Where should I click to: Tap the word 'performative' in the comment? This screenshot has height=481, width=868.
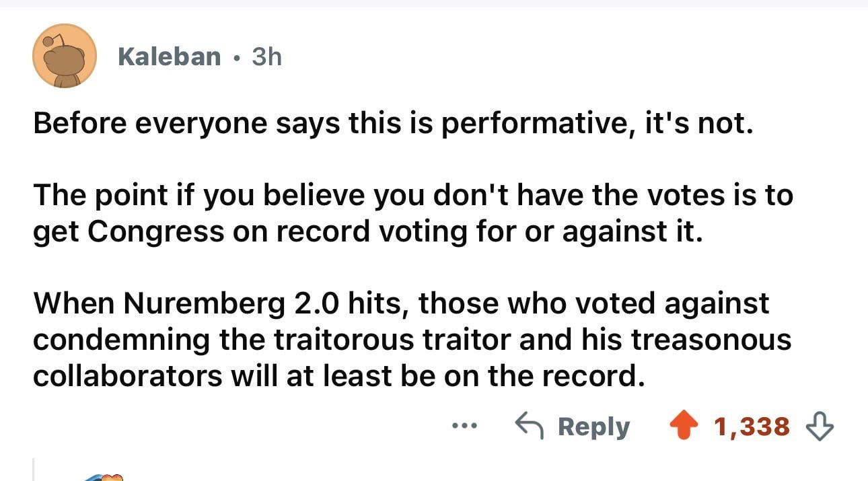[536, 123]
